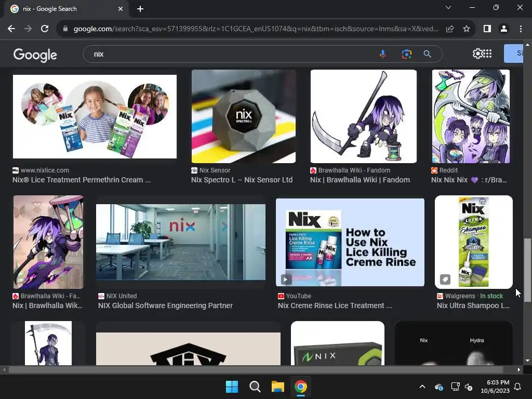This screenshot has width=532, height=399.
Task: Close the nix Google Search tab
Action: point(121,9)
